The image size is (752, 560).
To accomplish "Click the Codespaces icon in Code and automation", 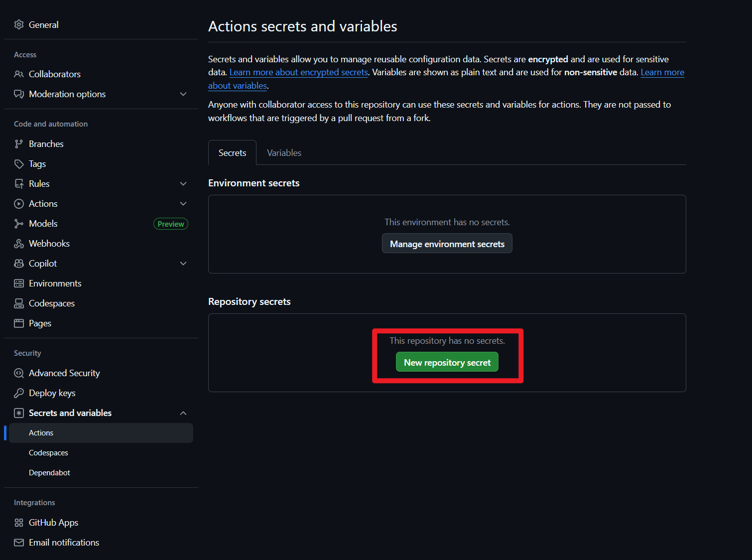I will (19, 303).
